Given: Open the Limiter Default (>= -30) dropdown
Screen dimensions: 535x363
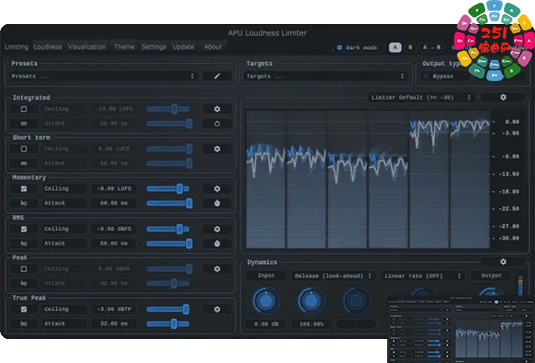Looking at the screenshot, I should coord(422,98).
